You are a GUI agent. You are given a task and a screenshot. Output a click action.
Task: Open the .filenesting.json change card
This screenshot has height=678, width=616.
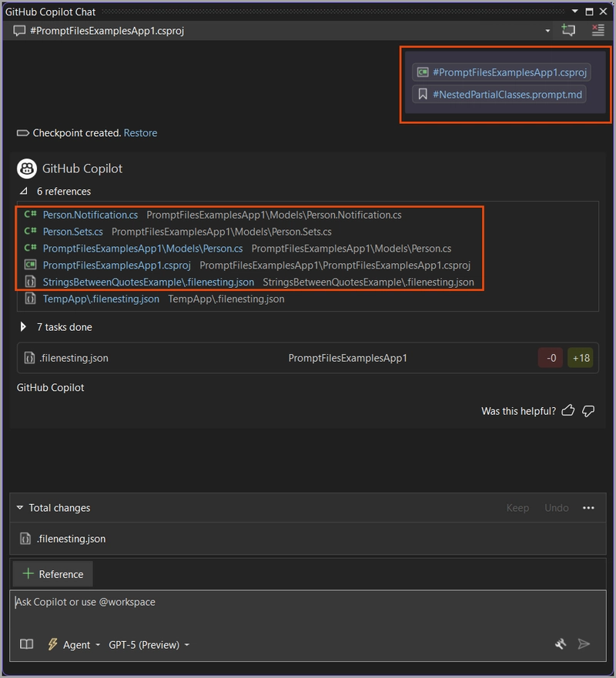[x=307, y=358]
